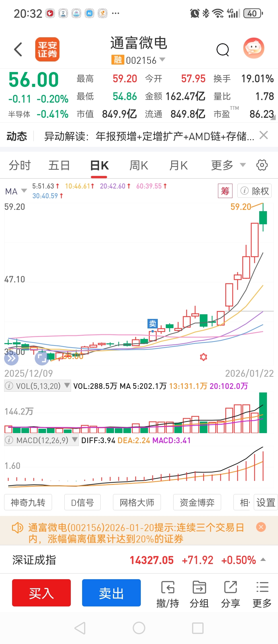Switch to 周K chart tab
278x644 pixels.
tap(139, 165)
